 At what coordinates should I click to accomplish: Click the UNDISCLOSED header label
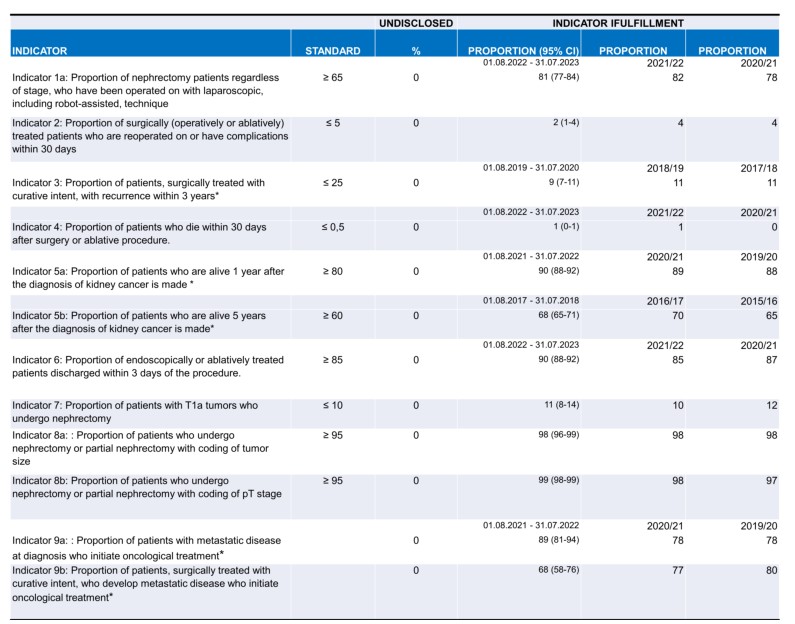(x=416, y=21)
